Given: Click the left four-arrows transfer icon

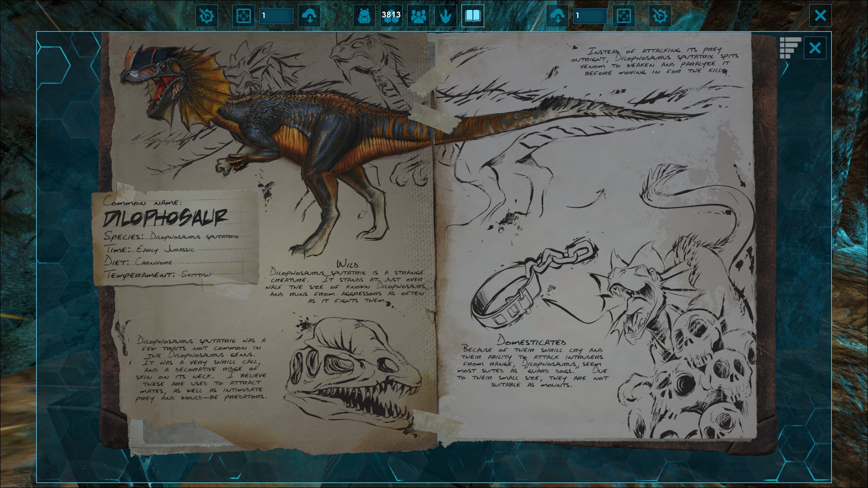Looking at the screenshot, I should [x=243, y=16].
